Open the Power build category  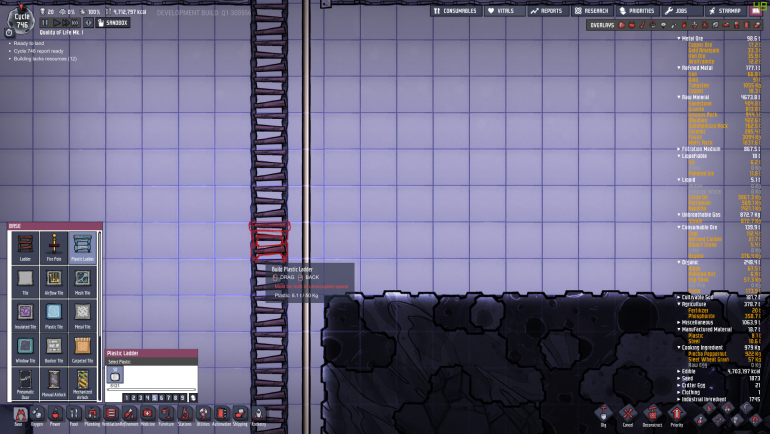pos(55,415)
